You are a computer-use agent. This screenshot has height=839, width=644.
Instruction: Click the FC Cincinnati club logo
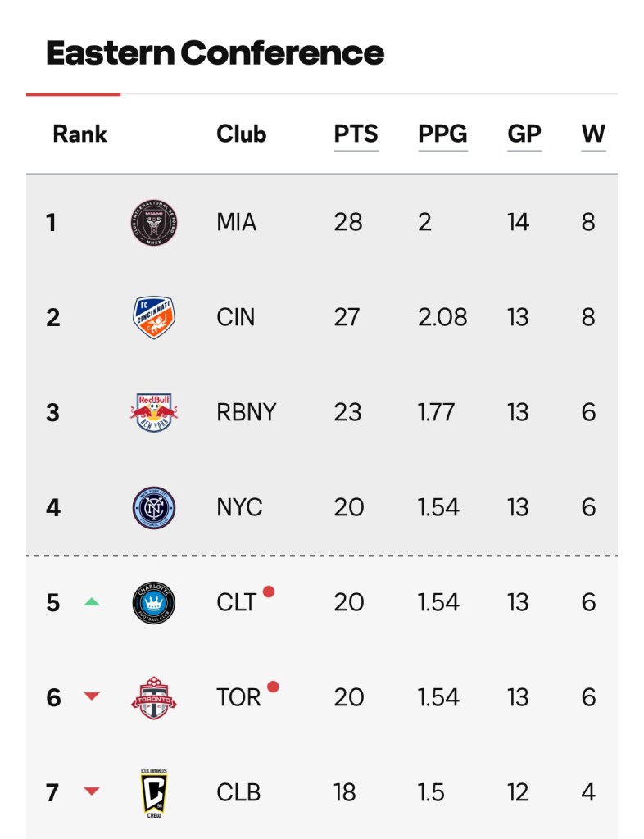[x=154, y=317]
